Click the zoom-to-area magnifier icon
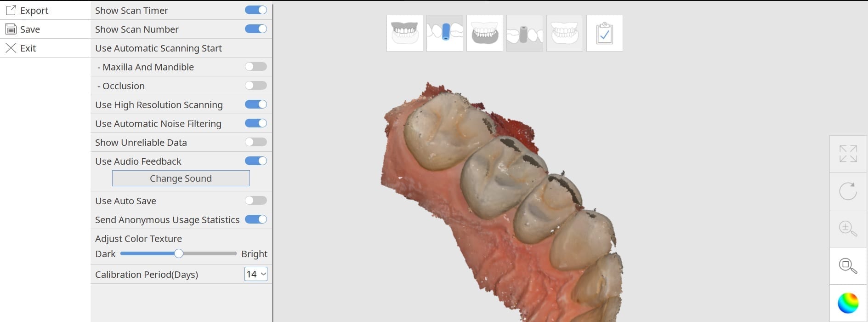The height and width of the screenshot is (322, 868). click(x=848, y=266)
